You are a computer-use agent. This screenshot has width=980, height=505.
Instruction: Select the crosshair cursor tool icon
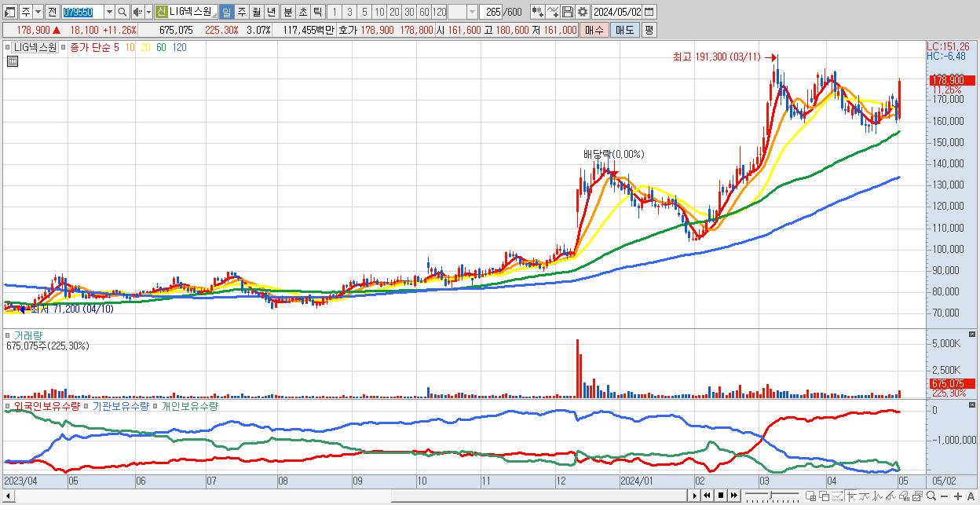pyautogui.click(x=852, y=496)
